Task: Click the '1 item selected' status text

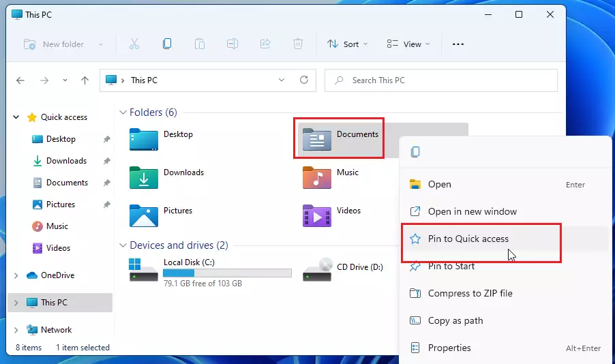Action: click(82, 348)
